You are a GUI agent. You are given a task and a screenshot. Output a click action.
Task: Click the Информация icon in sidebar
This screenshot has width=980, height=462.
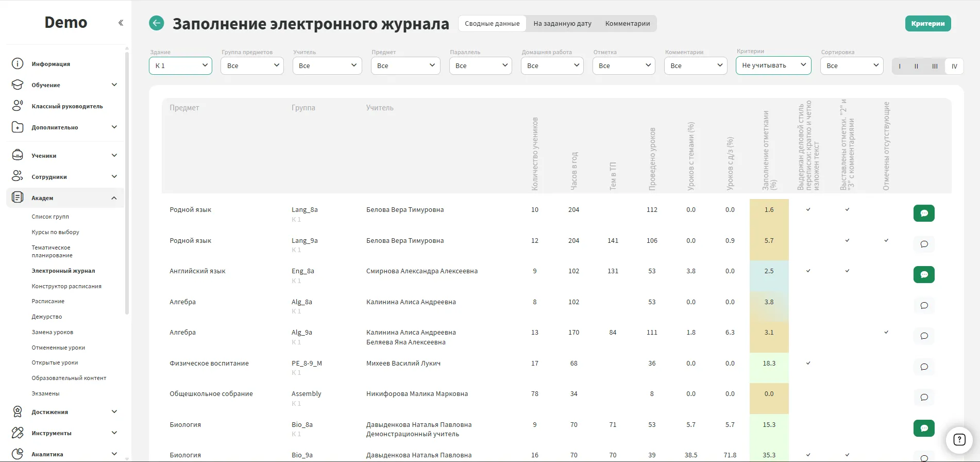tap(18, 64)
